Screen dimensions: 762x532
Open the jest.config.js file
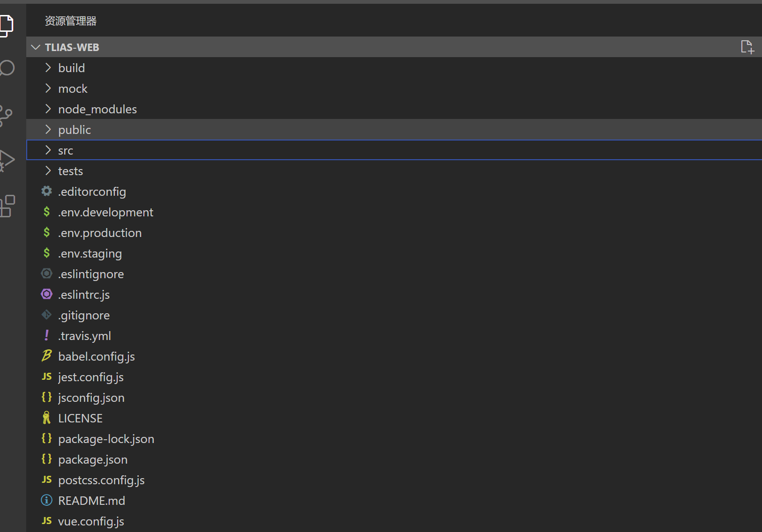[x=91, y=377]
